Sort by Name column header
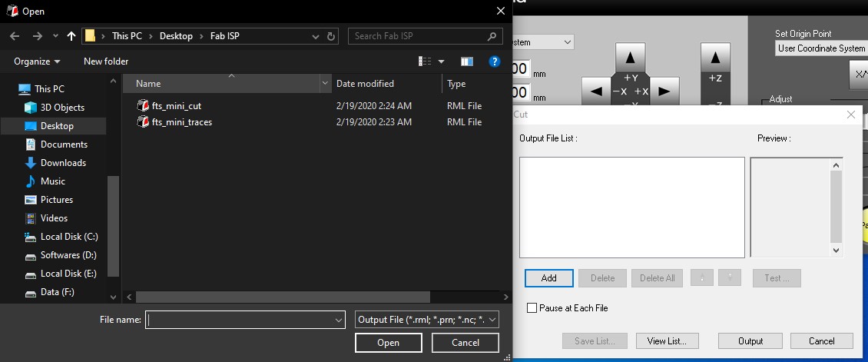 (221, 84)
